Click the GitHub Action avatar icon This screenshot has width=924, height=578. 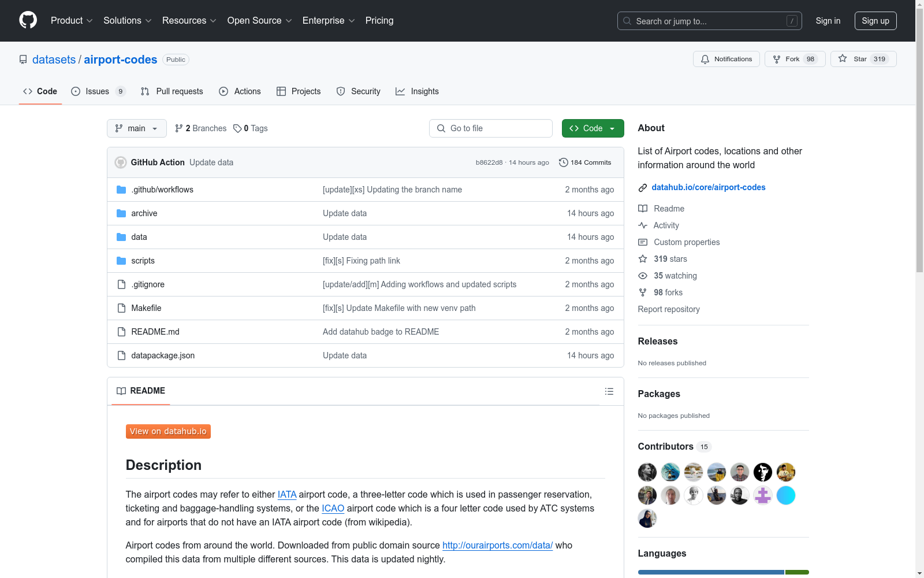121,162
